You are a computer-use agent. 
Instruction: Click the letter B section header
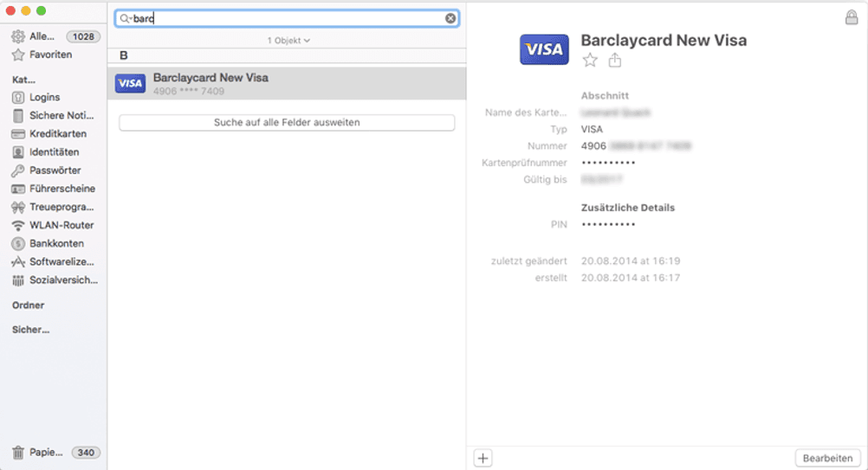pos(124,55)
